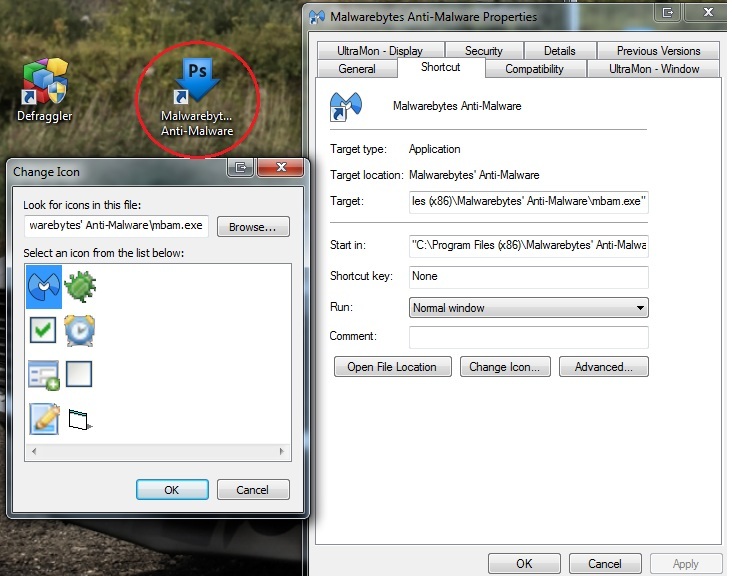
Task: Switch to the General tab
Action: pyautogui.click(x=357, y=69)
